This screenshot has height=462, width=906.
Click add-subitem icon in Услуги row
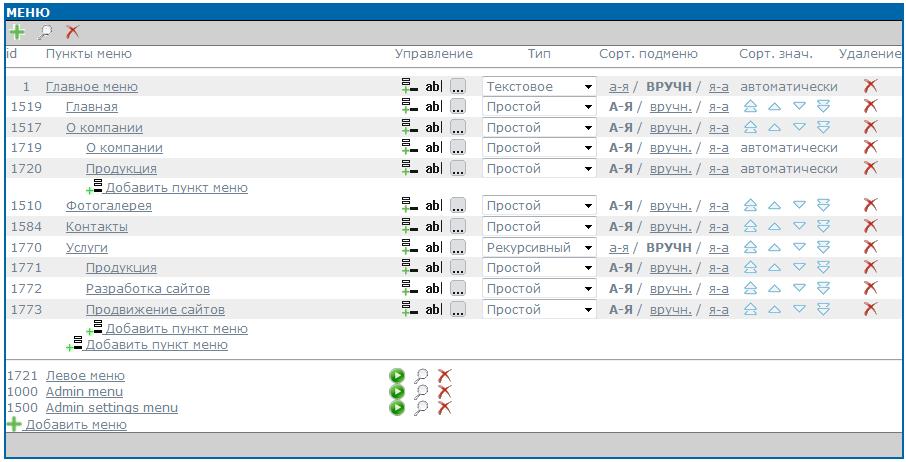tap(409, 247)
